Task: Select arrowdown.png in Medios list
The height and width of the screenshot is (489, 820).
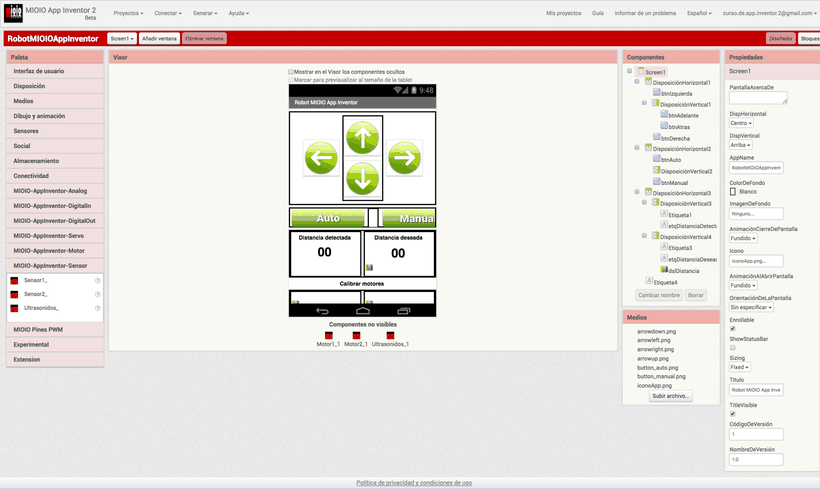Action: pos(656,332)
